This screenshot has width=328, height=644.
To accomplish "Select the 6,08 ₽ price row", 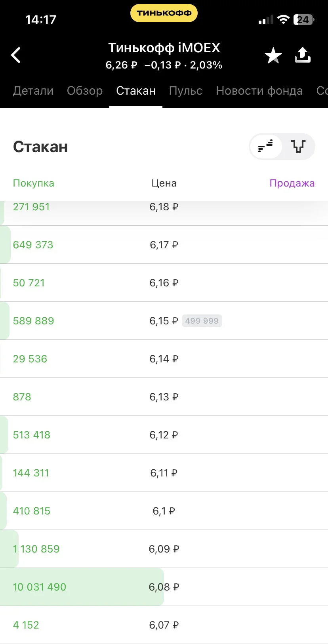I will click(164, 587).
